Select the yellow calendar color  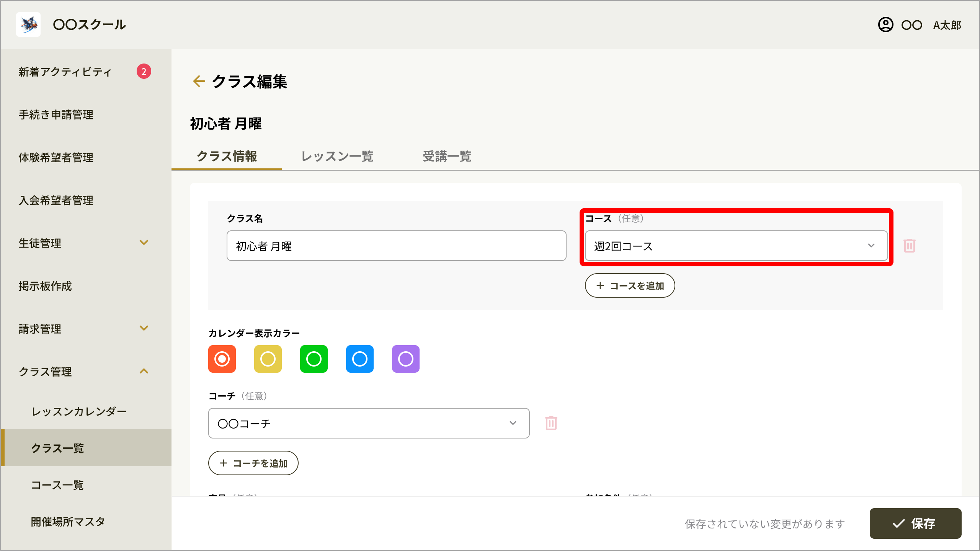(268, 359)
